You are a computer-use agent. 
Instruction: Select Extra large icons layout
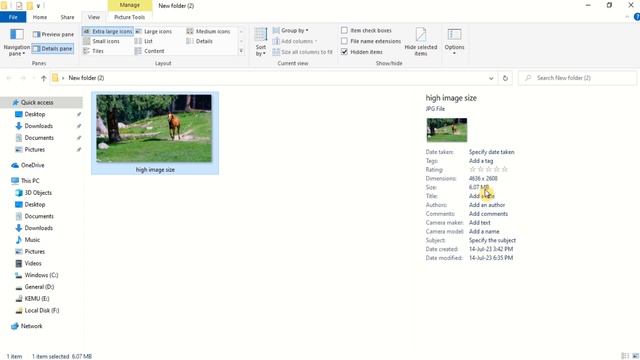tap(108, 31)
